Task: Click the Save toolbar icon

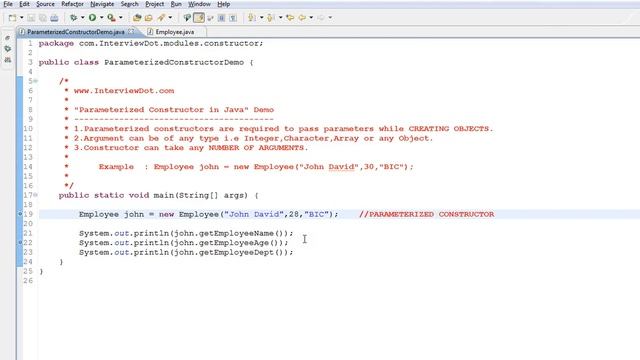Action: tap(31, 18)
